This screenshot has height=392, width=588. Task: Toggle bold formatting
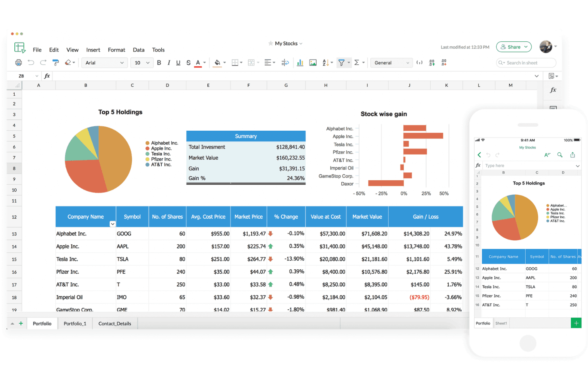click(x=159, y=63)
